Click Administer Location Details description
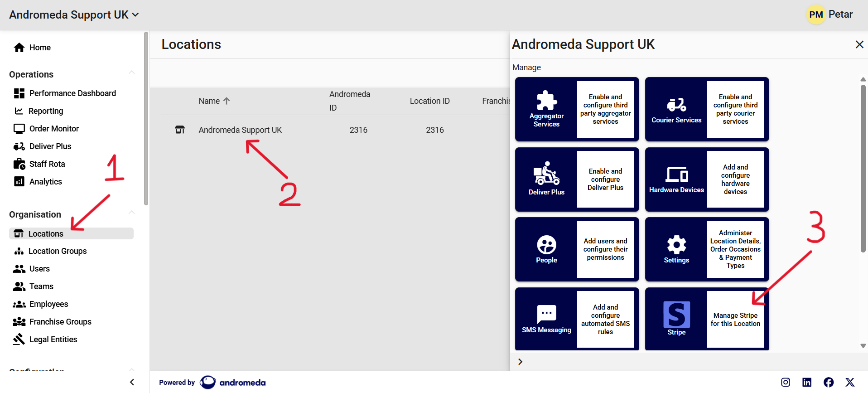This screenshot has width=868, height=393. 735,249
